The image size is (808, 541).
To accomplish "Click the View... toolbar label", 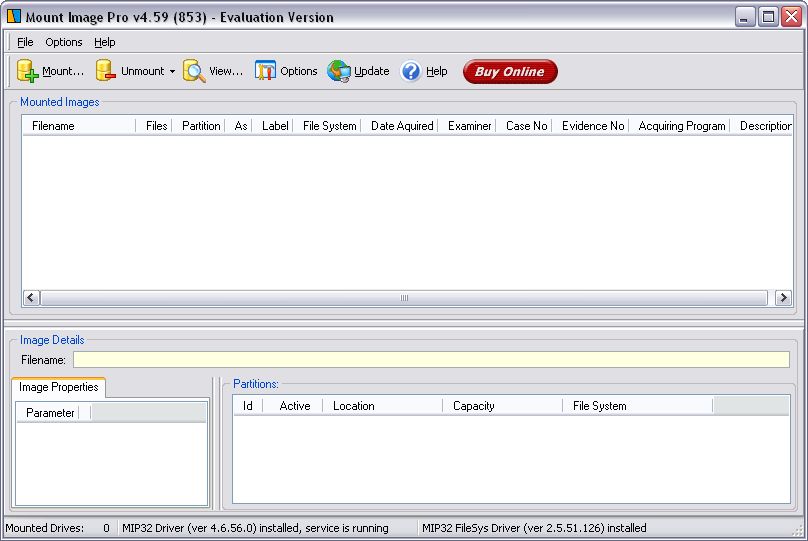I will click(x=226, y=71).
